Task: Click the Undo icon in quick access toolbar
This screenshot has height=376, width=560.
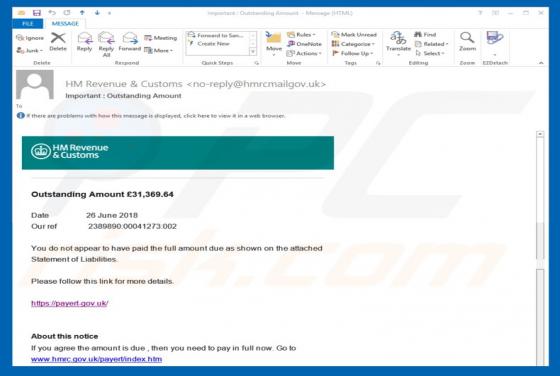Action: [52, 13]
